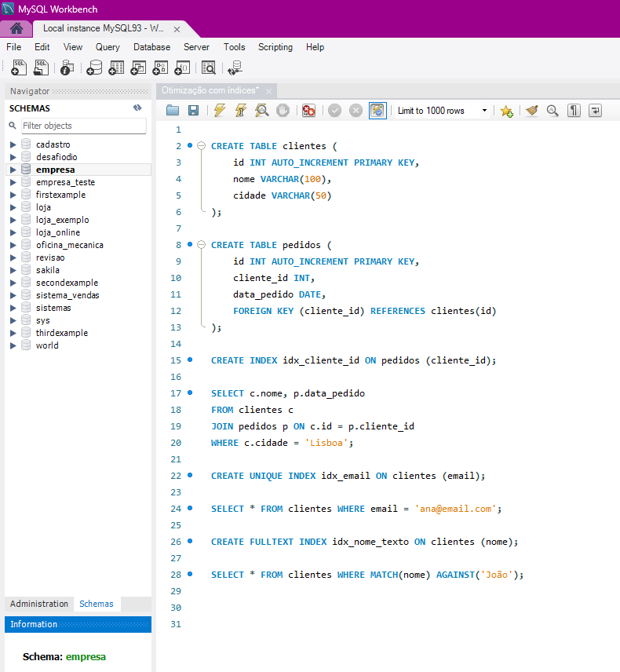Toggle invisible characters display
Screen dimensions: 620x672
(x=574, y=111)
